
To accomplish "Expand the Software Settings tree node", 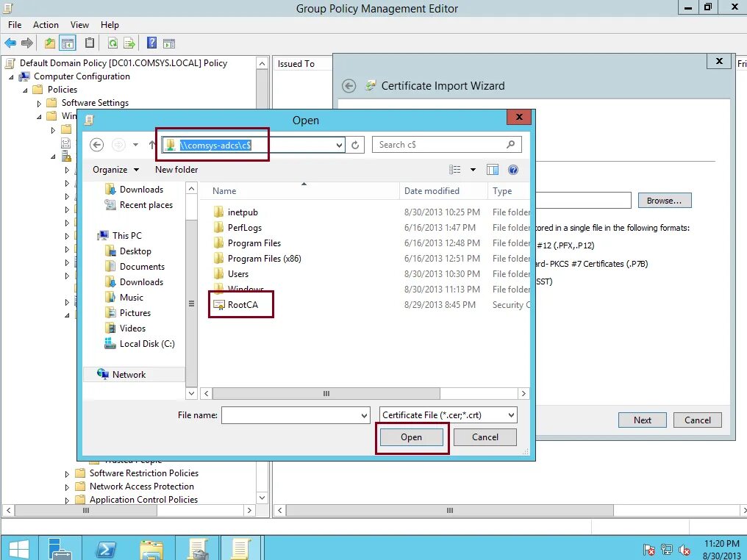I will (39, 104).
